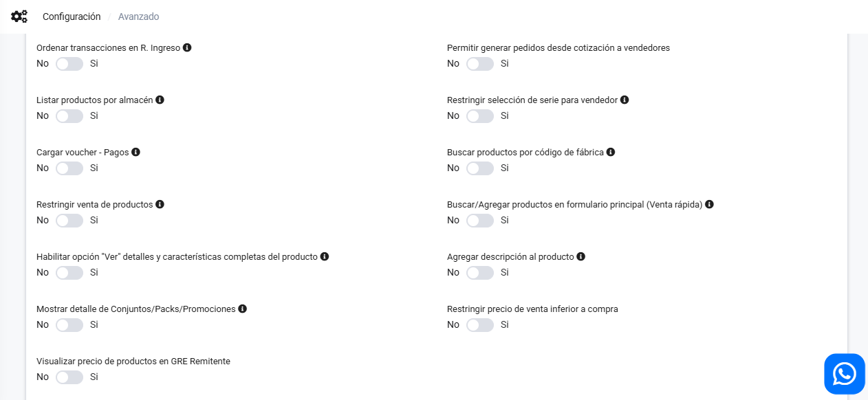Viewport: 868px width, 400px height.
Task: Click info icon next to Cargar voucher - Pagos
Action: point(135,152)
